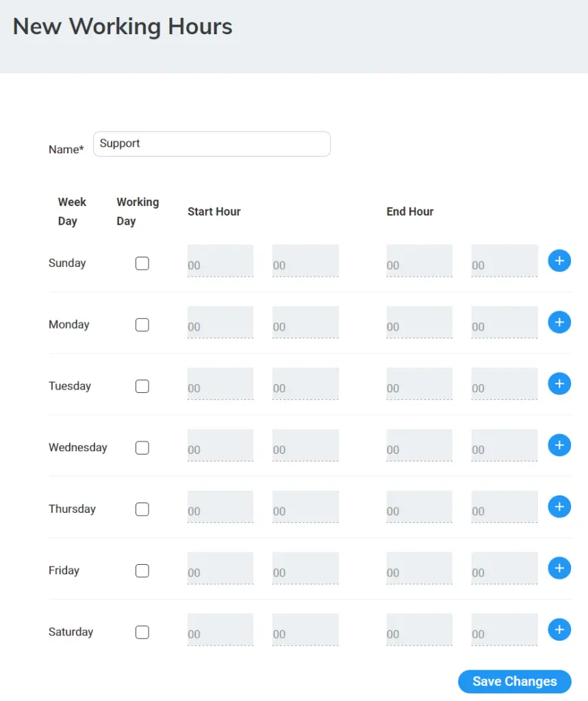Toggle the Saturday working day checkbox
Screen dimensions: 588x701
coord(142,632)
